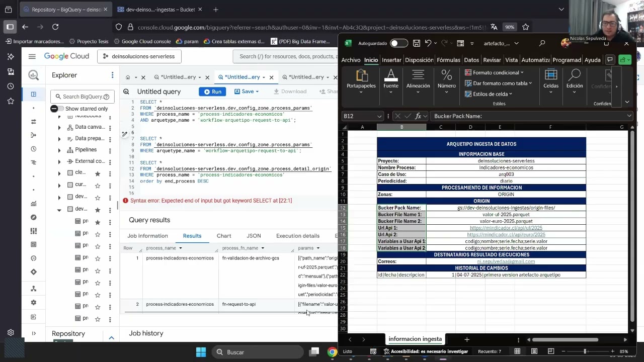Click the email address link in Correos row
The height and width of the screenshot is (362, 644).
pos(506,261)
